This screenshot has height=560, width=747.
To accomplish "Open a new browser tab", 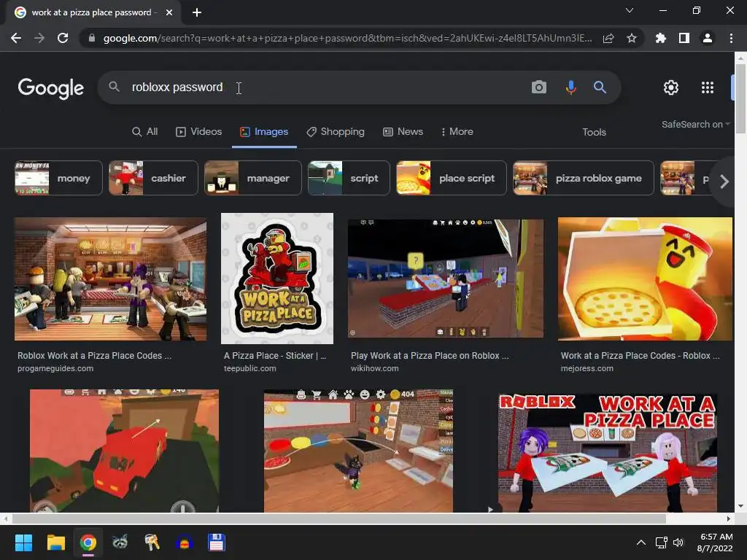I will [x=197, y=12].
